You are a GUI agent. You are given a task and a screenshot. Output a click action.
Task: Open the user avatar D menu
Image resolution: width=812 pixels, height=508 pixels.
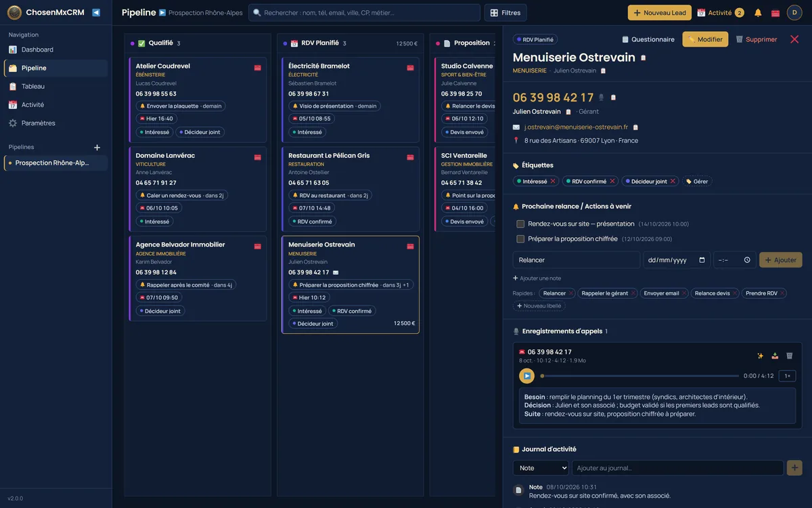click(794, 12)
